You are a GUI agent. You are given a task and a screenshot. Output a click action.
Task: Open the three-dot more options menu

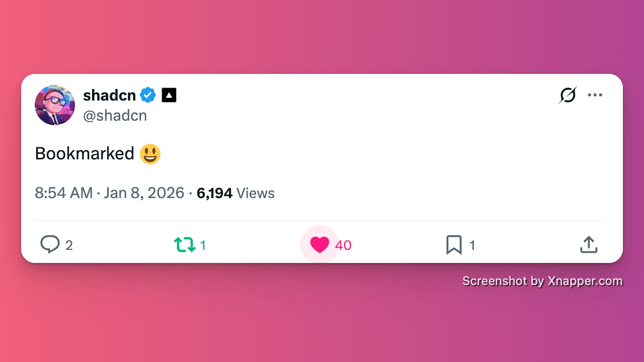(x=595, y=95)
